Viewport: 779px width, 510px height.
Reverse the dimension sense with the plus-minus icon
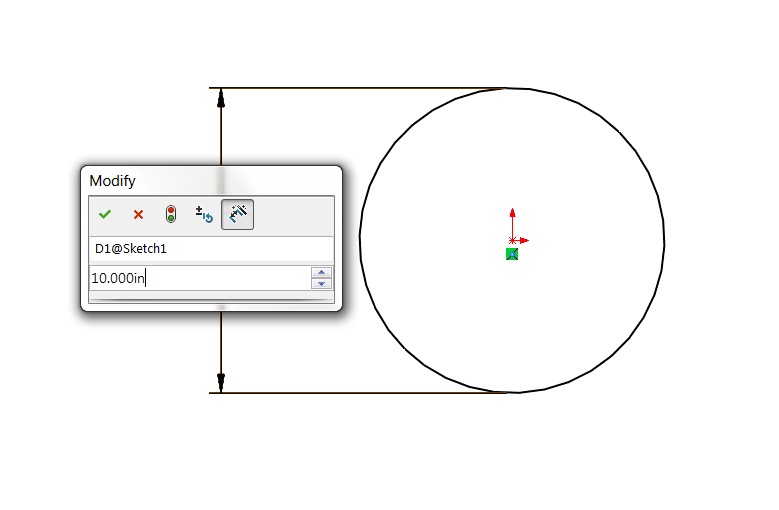click(x=204, y=215)
